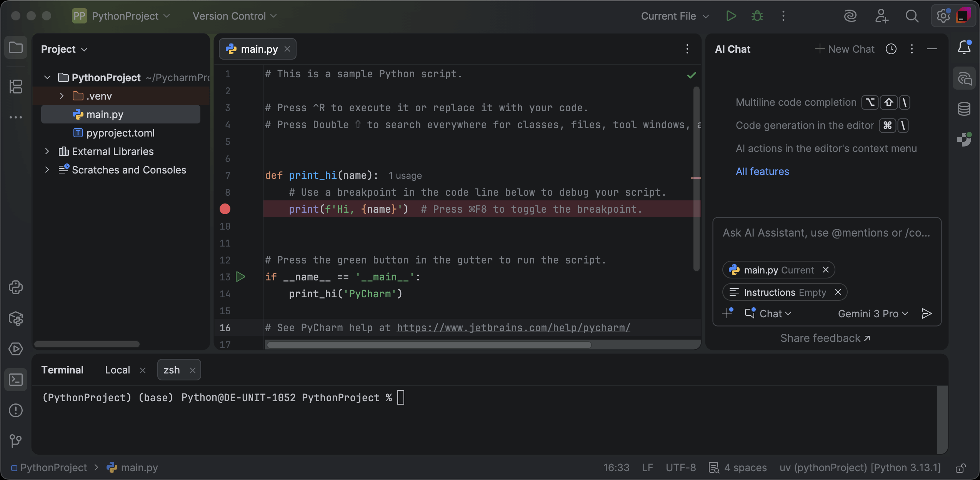Toggle the breakpoint on line 9

225,209
